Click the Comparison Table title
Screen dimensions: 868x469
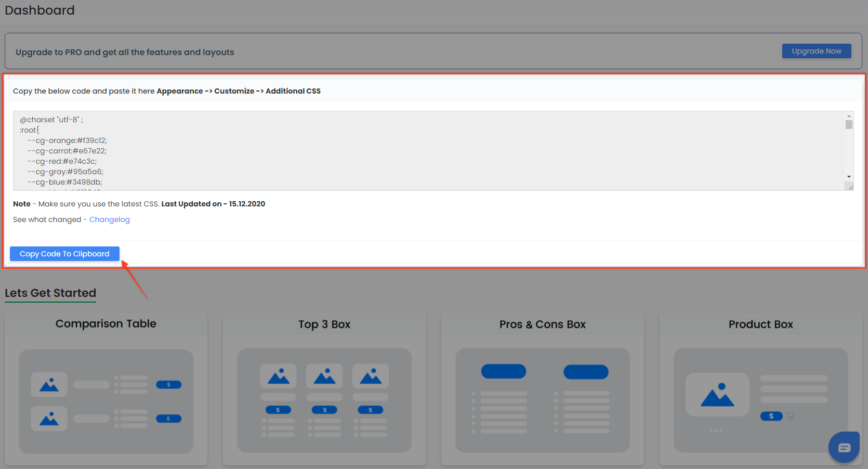coord(106,323)
